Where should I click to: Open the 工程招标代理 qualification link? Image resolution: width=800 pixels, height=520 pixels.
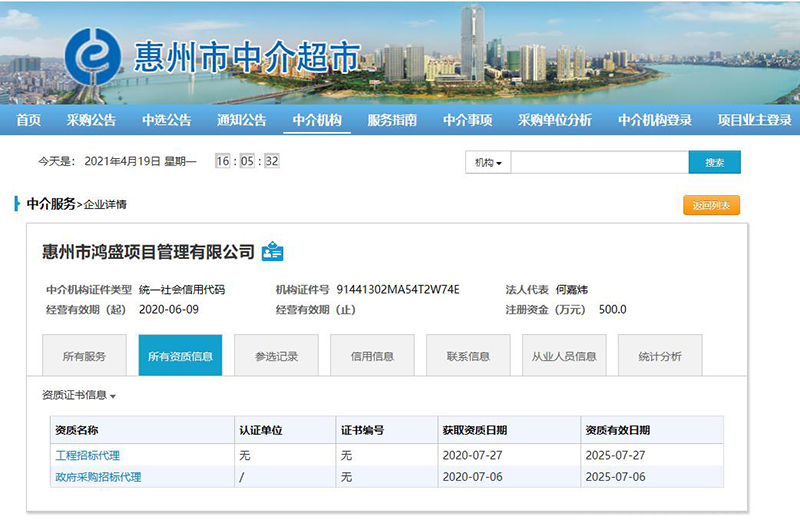(88, 455)
